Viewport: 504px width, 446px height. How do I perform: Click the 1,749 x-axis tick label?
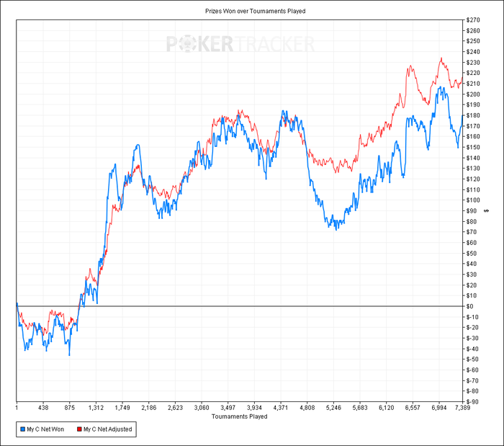point(122,408)
